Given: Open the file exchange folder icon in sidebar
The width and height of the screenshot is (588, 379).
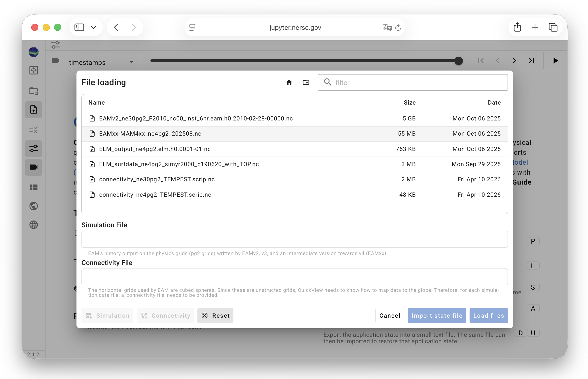Looking at the screenshot, I should pos(34,91).
